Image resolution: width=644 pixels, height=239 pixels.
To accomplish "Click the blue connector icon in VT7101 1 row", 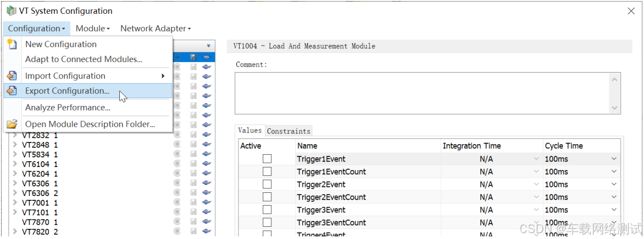I will coord(207,213).
